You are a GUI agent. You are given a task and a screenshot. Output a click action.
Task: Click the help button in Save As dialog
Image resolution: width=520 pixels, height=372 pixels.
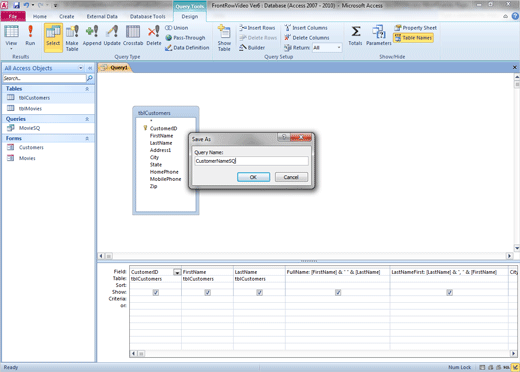point(284,137)
